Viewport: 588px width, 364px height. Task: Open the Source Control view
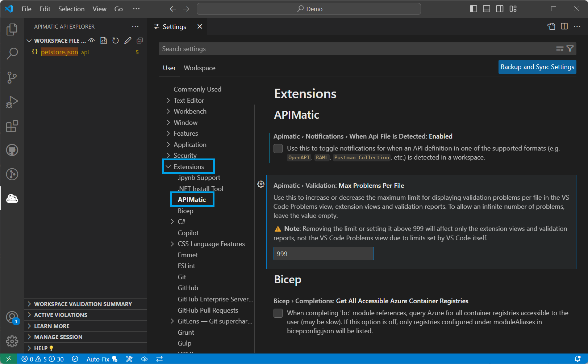coord(12,77)
